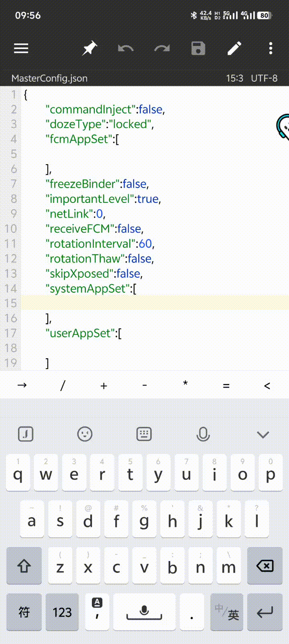289x644 pixels.
Task: Redo the last undone edit
Action: (162, 48)
